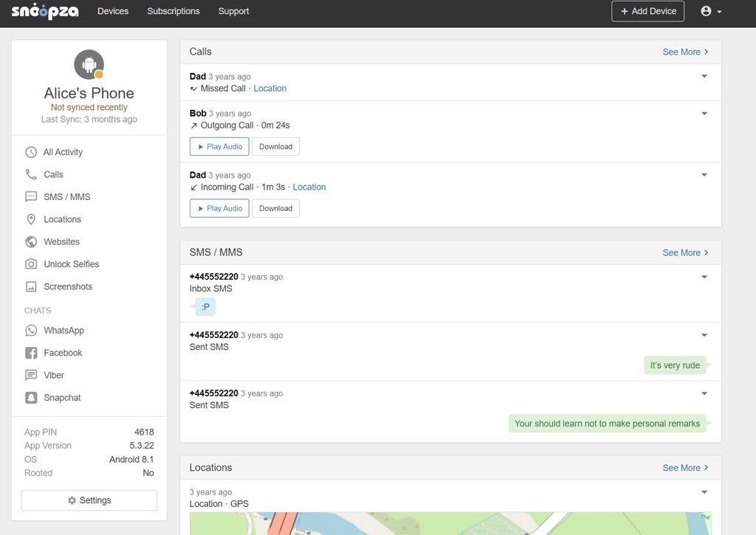The height and width of the screenshot is (535, 756).
Task: Click See More in Calls panel
Action: pos(685,52)
